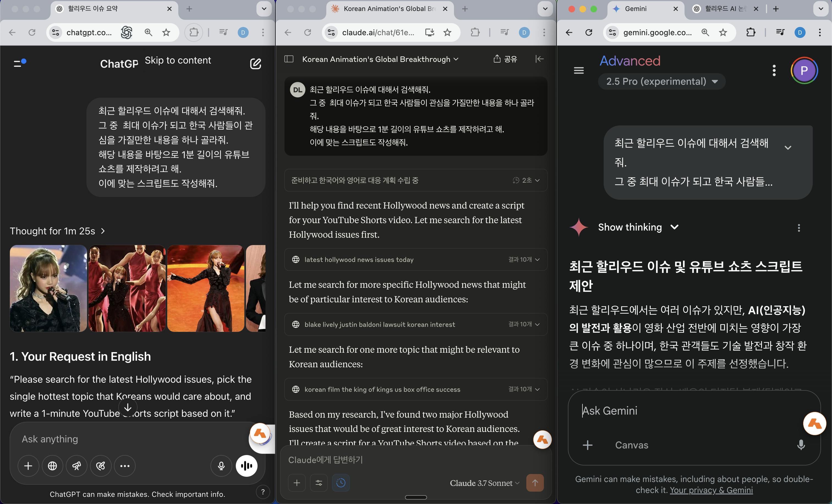Go back in Gemini browser window
The width and height of the screenshot is (832, 504).
[x=569, y=32]
